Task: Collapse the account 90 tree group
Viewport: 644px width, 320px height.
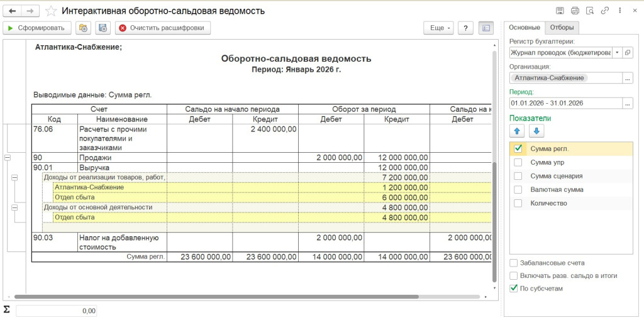Action: point(8,158)
